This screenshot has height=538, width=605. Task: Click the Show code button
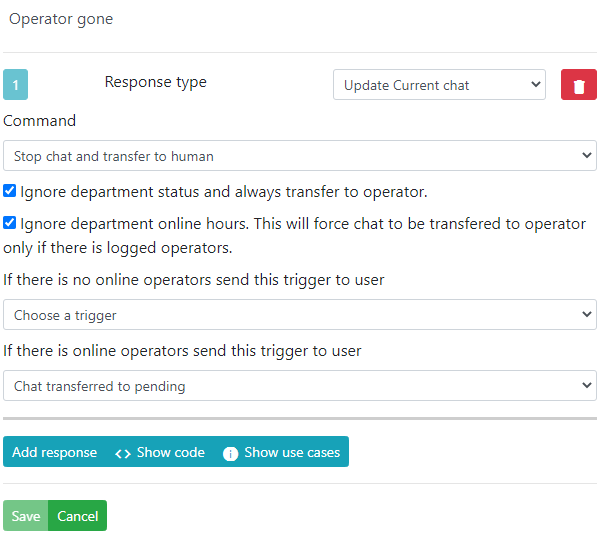click(x=160, y=452)
